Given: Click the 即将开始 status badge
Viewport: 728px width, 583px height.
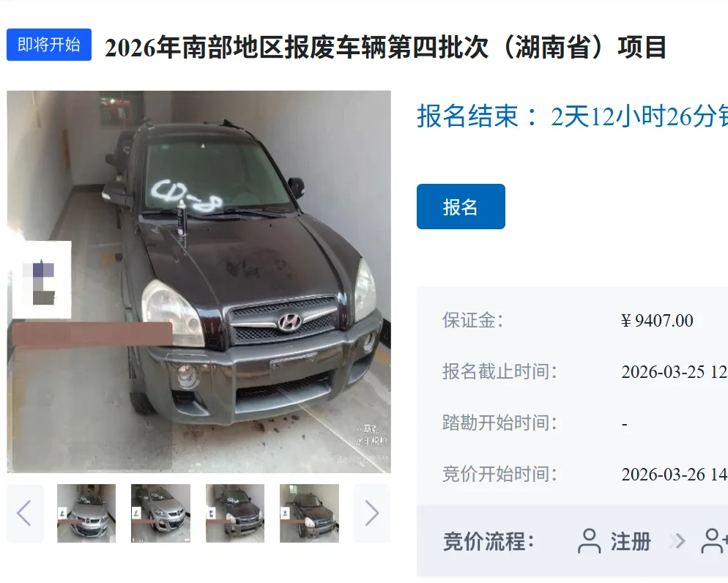Looking at the screenshot, I should (49, 45).
